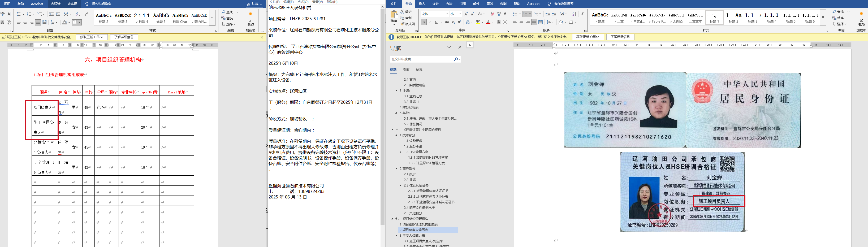Open navigation pane options dropdown arrow
The height and width of the screenshot is (247, 868).
click(x=449, y=47)
